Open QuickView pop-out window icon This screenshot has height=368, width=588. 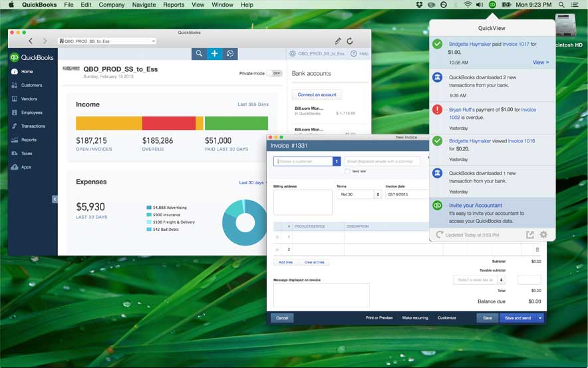click(x=530, y=235)
